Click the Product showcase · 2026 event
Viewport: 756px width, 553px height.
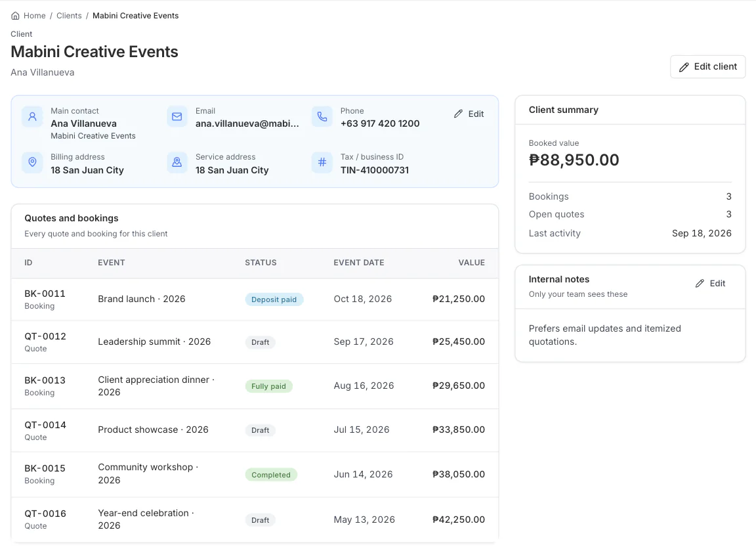[154, 430]
